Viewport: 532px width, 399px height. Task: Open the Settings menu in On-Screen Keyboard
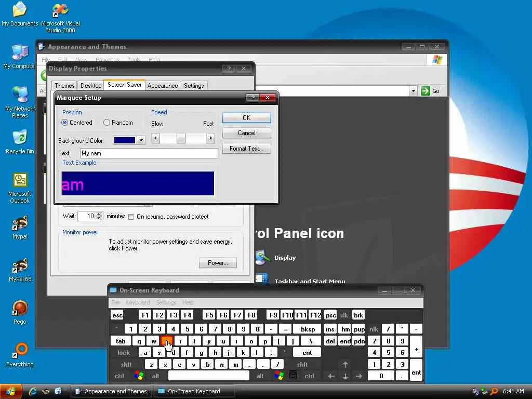(166, 302)
